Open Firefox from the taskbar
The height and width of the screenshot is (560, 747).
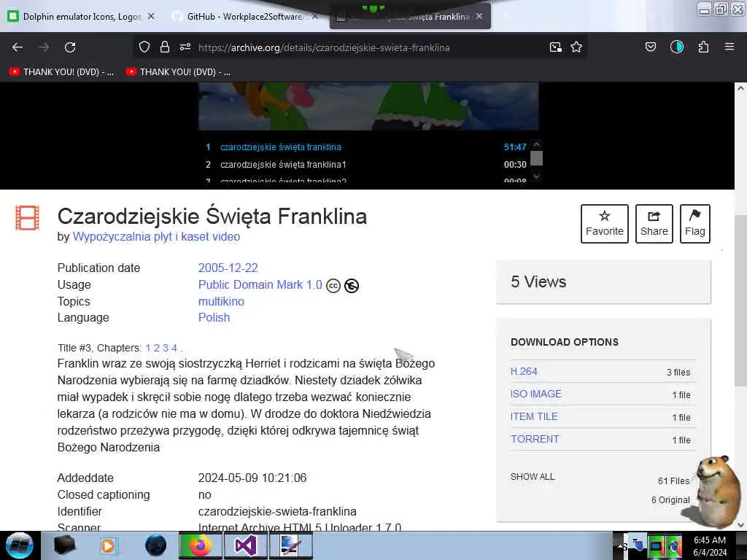click(x=200, y=545)
